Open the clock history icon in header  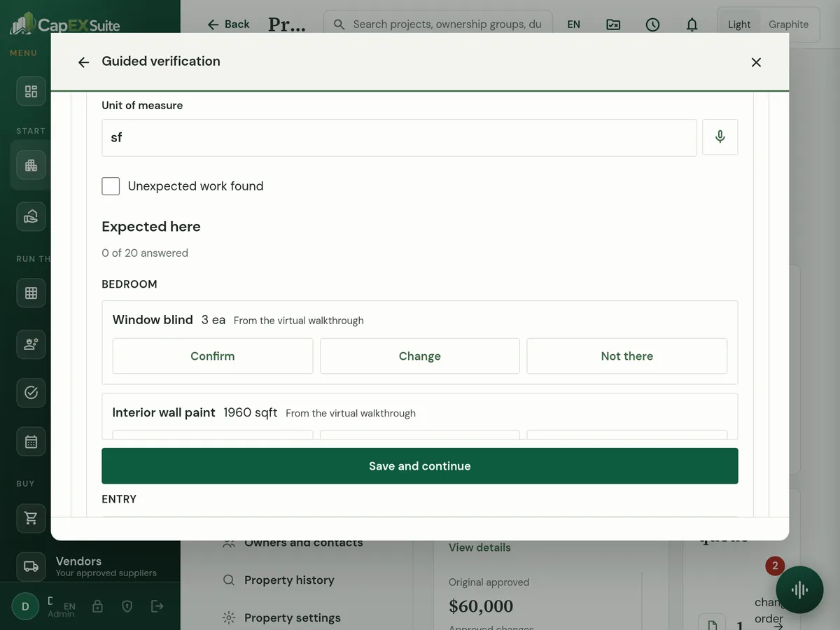652,24
